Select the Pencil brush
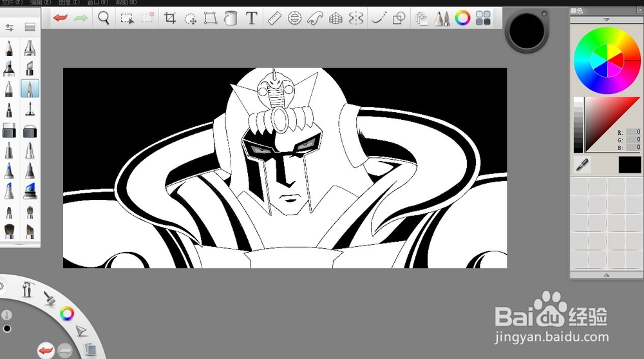This screenshot has width=644, height=359. pos(9,48)
